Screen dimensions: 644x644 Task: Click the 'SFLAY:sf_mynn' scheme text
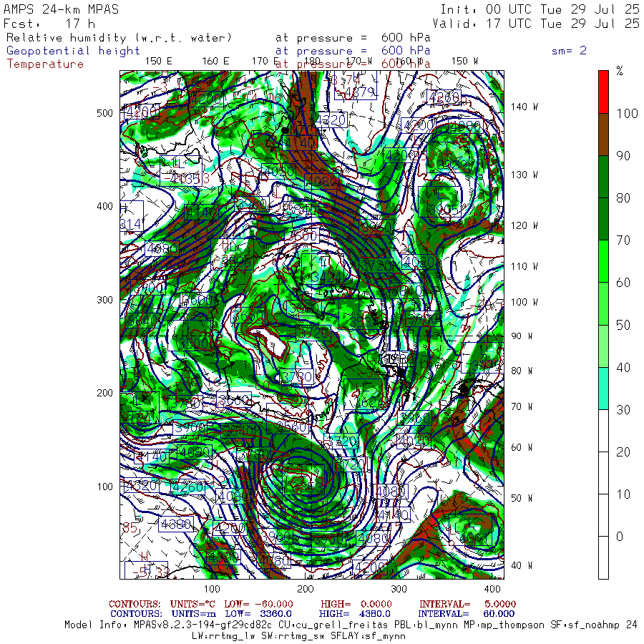pos(368,636)
